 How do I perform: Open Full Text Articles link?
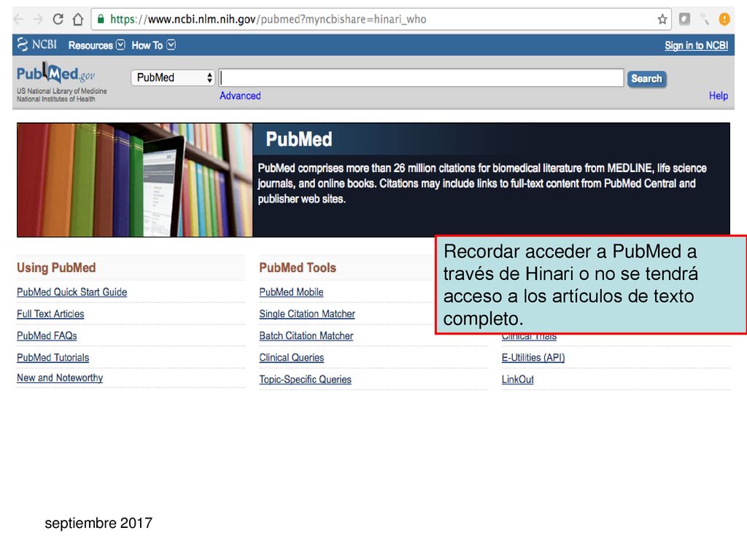click(50, 314)
